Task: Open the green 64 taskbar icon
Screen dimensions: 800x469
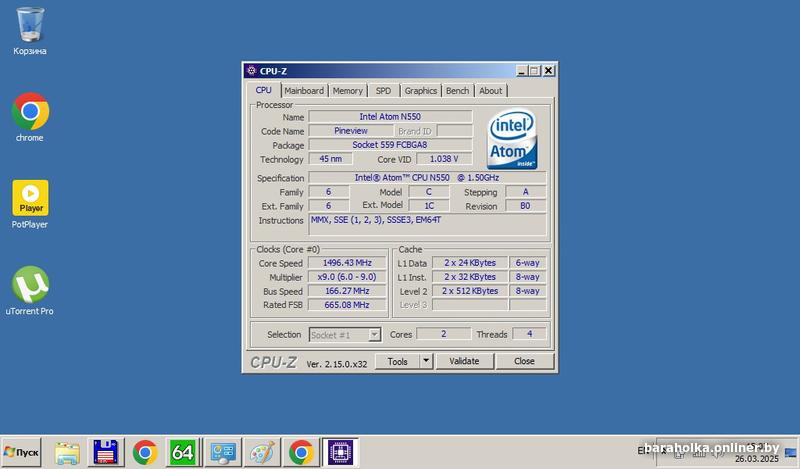Action: pyautogui.click(x=183, y=452)
